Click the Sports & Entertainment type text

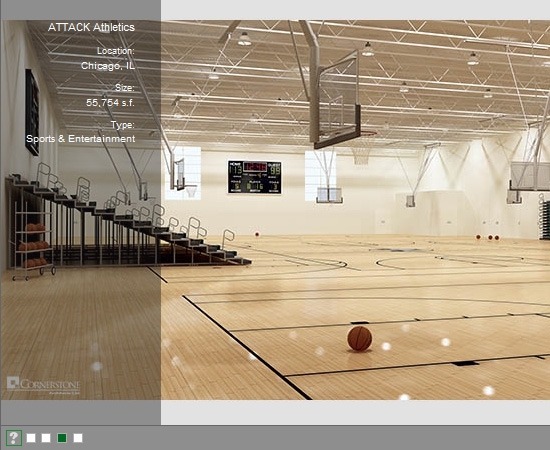[81, 139]
